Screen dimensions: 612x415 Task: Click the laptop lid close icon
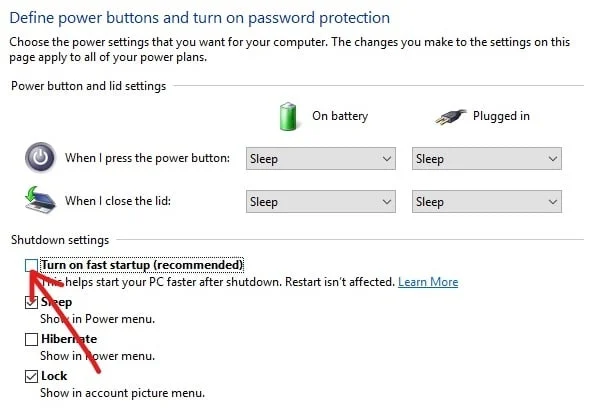[39, 200]
